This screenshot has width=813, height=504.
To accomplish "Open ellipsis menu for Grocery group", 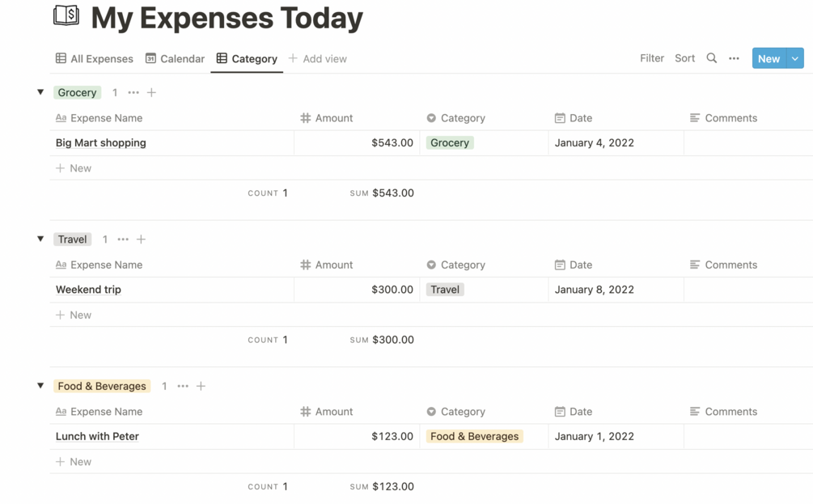I will (x=133, y=92).
